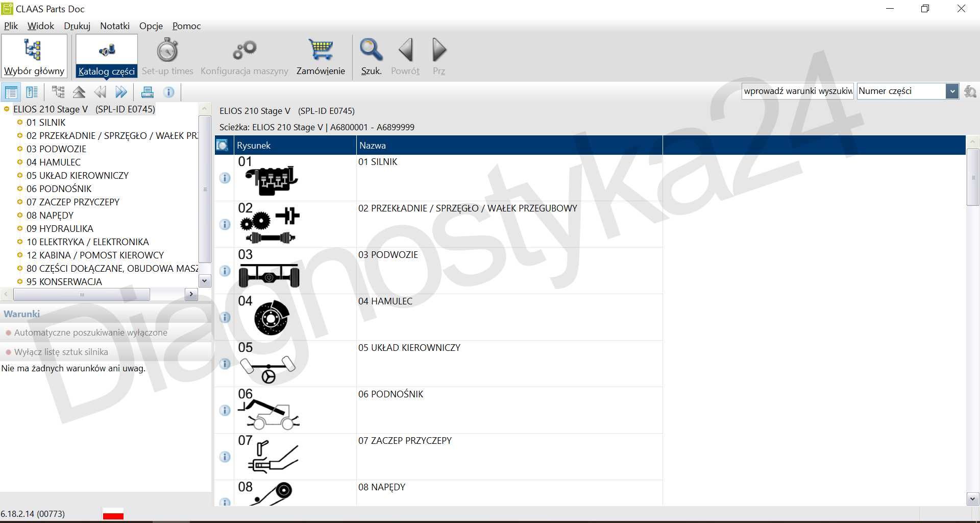Click main table scroll-down arrow

972,499
